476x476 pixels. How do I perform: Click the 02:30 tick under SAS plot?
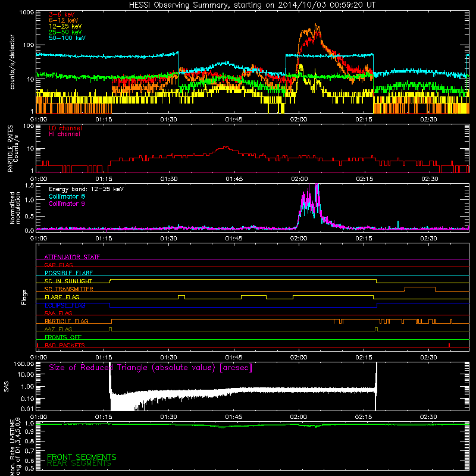point(428,417)
